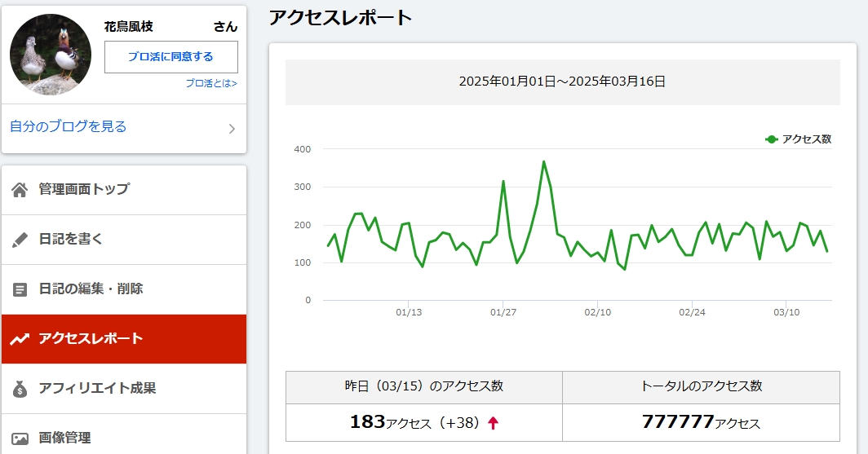Click the duck profile avatar image
The width and height of the screenshot is (868, 454).
tap(51, 55)
